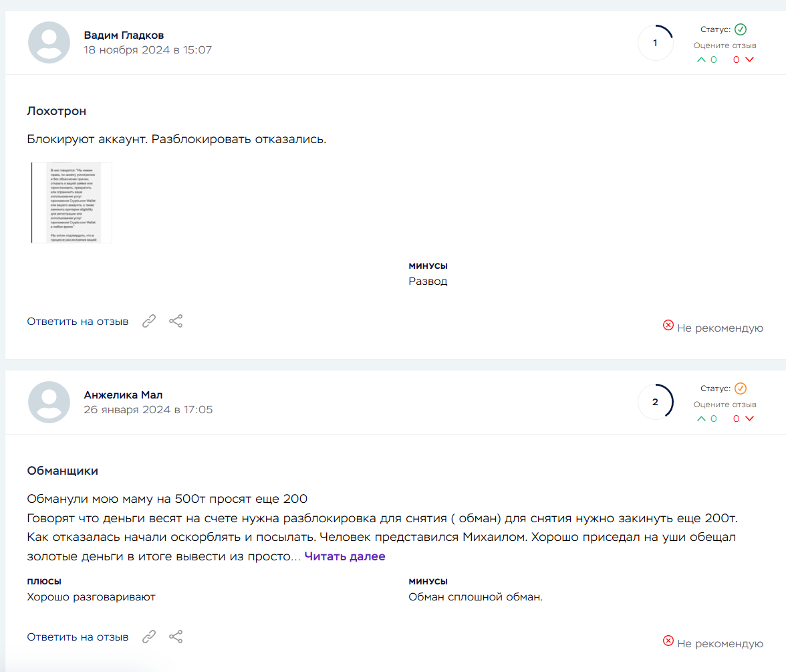786x672 pixels.
Task: Upvote Анжелика Мал's review with green arrow
Action: [x=701, y=419]
